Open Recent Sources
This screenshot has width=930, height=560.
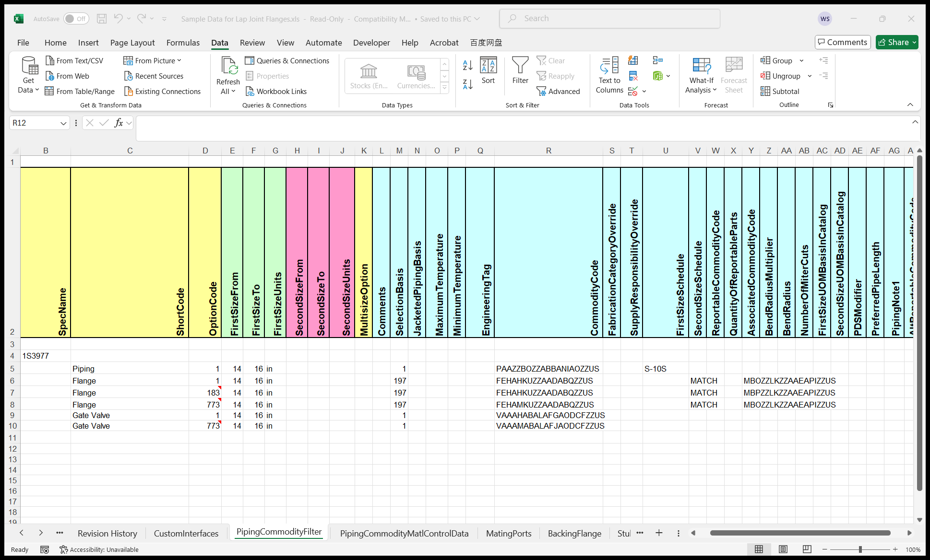point(154,76)
